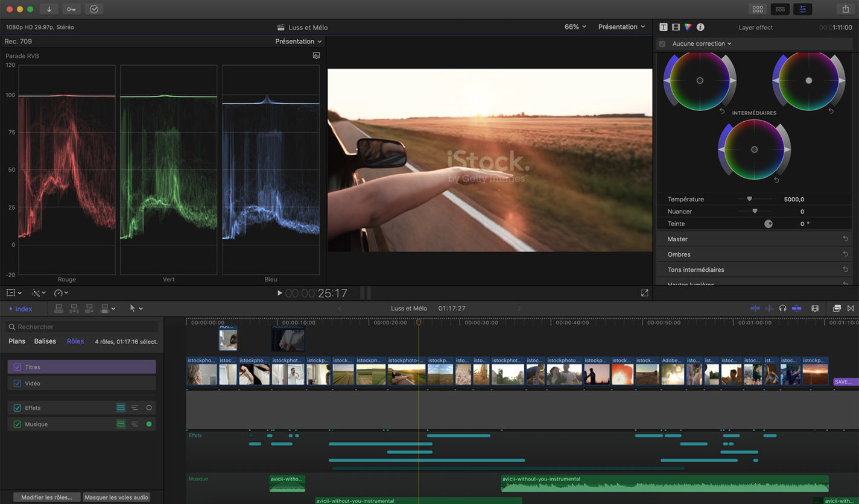Open the 66% zoom dropdown
Screen dimensions: 859x504
[573, 27]
